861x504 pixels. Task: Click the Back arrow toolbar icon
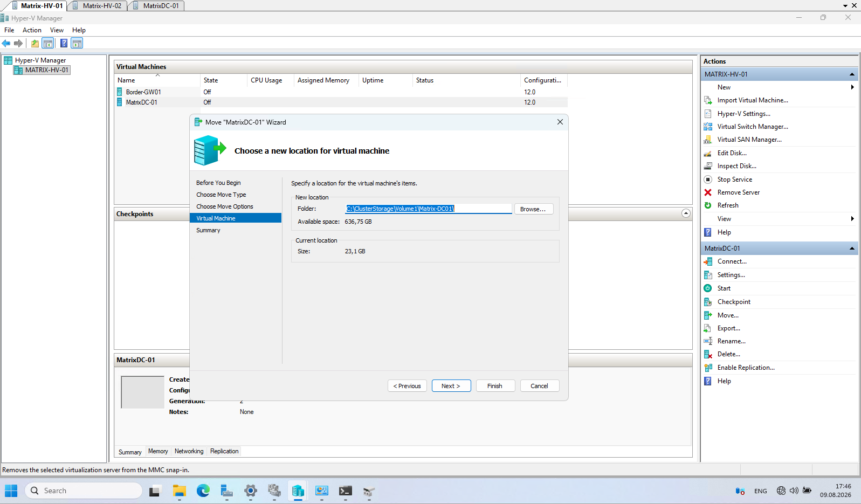tap(6, 43)
